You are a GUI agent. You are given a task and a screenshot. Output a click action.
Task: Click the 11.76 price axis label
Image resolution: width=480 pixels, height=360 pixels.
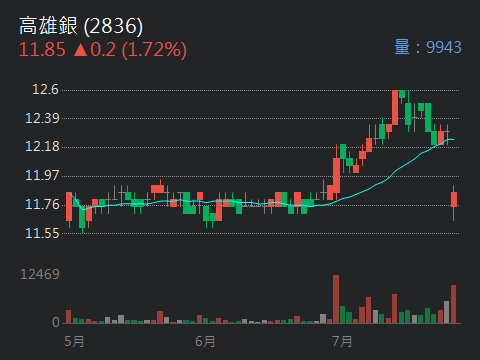(x=42, y=204)
